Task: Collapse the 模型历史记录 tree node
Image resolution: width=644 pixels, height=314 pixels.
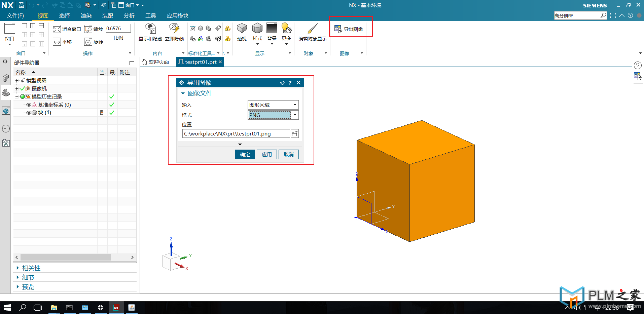Action: (16, 97)
